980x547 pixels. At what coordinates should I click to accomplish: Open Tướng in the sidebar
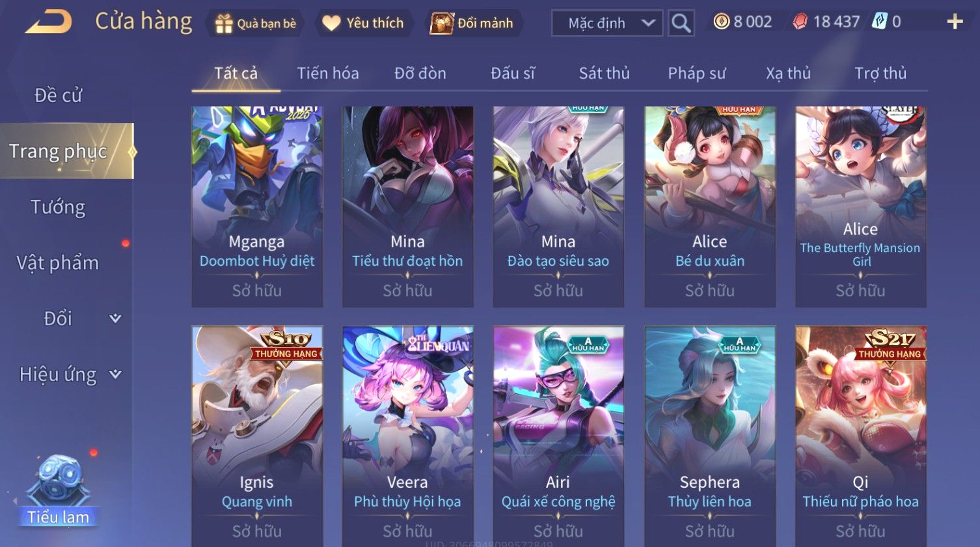pos(58,207)
